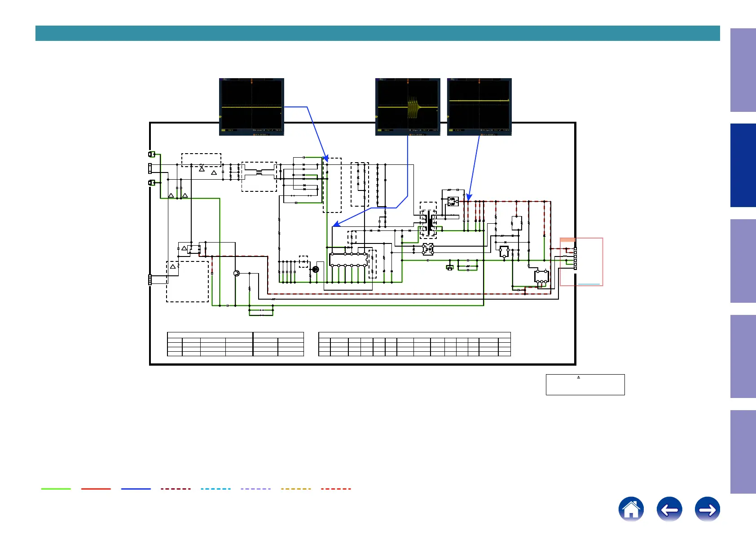
Task: Click the caution triangle in the notice box
Action: (x=579, y=377)
